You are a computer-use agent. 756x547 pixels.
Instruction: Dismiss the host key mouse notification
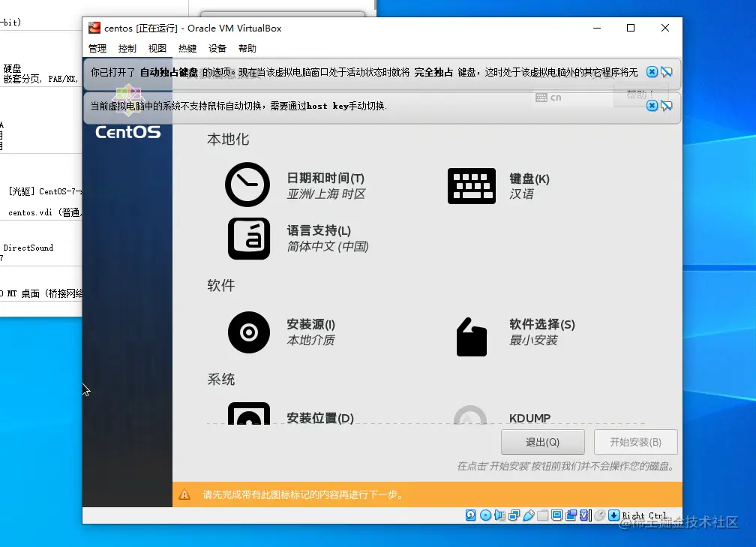652,106
